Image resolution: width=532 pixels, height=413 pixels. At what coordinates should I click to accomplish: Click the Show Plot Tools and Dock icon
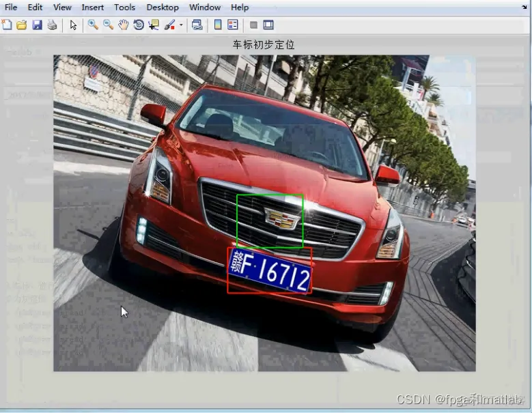click(x=268, y=25)
